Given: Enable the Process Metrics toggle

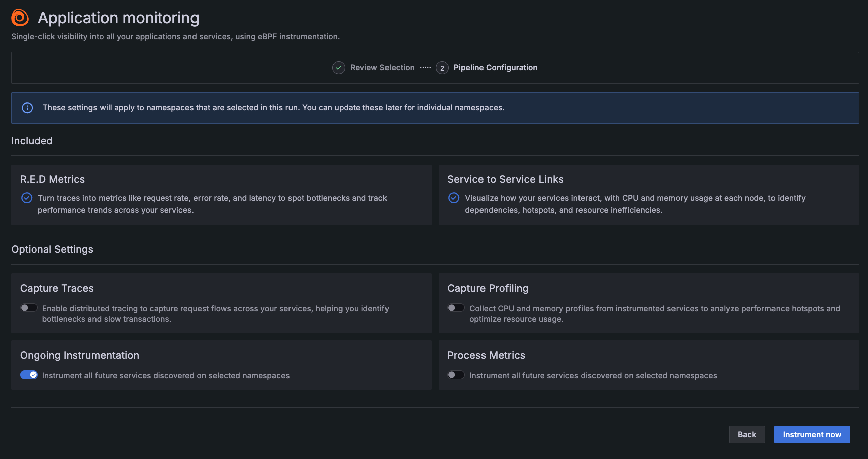Looking at the screenshot, I should click(456, 375).
